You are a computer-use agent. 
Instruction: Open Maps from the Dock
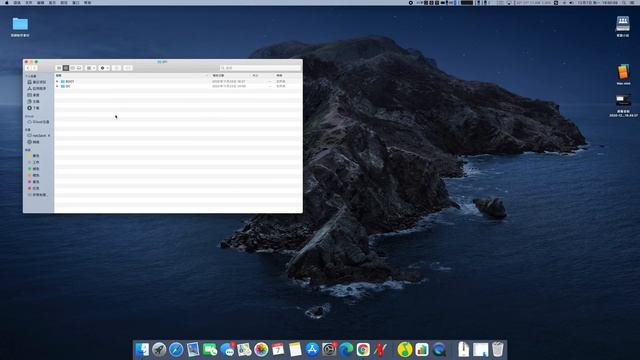(244, 349)
